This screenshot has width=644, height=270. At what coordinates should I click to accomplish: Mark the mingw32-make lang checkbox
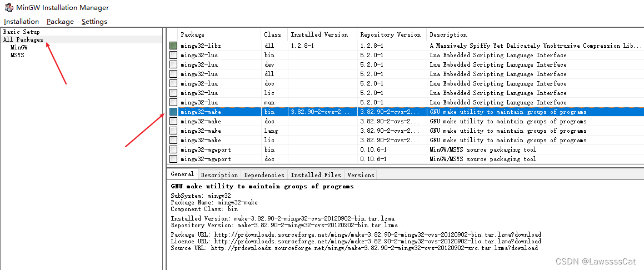coord(173,131)
